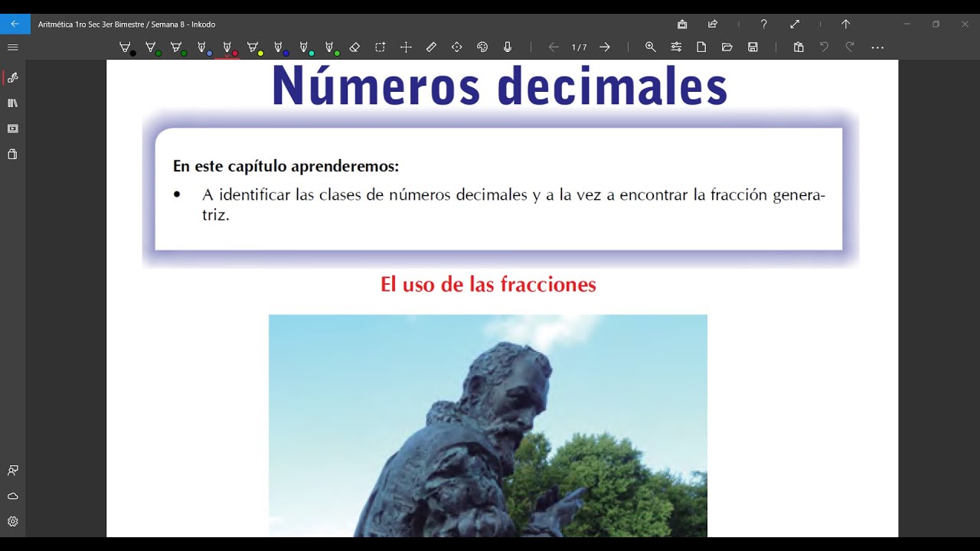
Task: Go to the next page
Action: tap(605, 47)
